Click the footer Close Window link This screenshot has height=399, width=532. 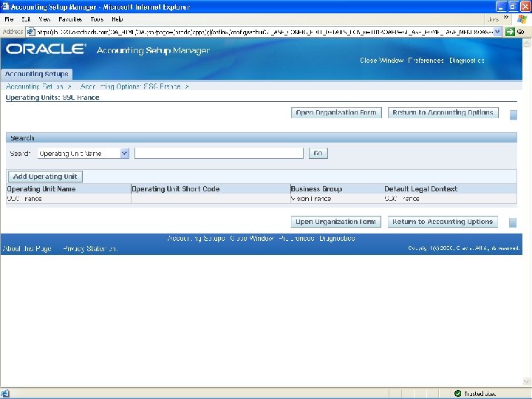tap(252, 239)
